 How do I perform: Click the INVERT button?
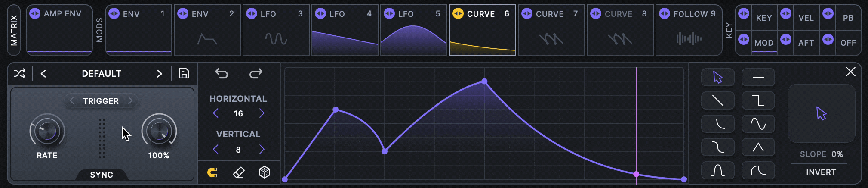[821, 172]
